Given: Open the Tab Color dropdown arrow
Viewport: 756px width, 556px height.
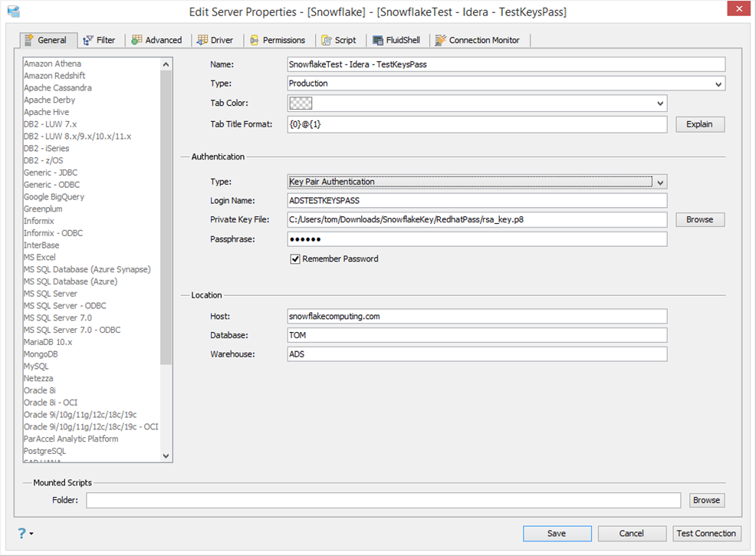Looking at the screenshot, I should coord(660,104).
